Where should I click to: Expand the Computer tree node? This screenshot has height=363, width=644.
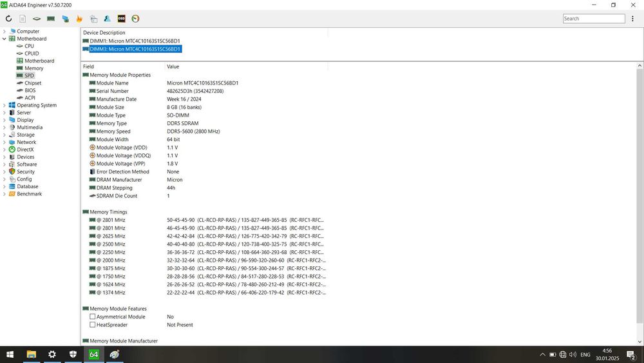coord(4,31)
